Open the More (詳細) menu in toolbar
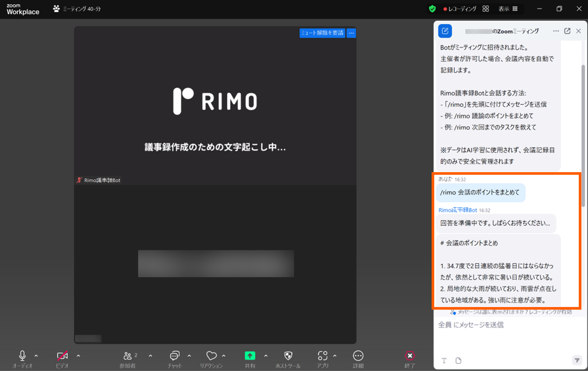The height and width of the screenshot is (371, 588). coord(358,356)
